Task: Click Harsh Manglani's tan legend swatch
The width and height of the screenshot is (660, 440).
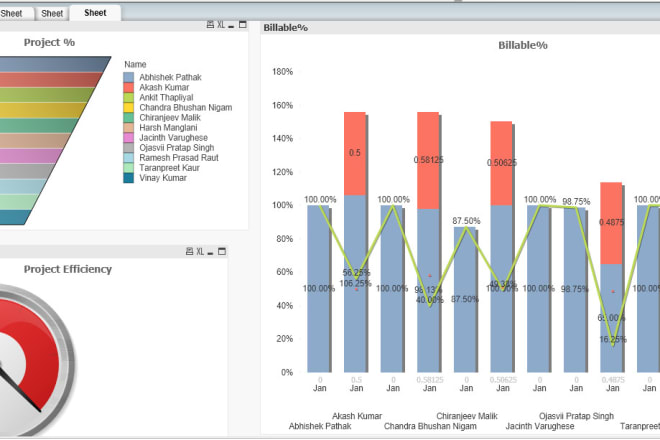Action: (x=128, y=128)
